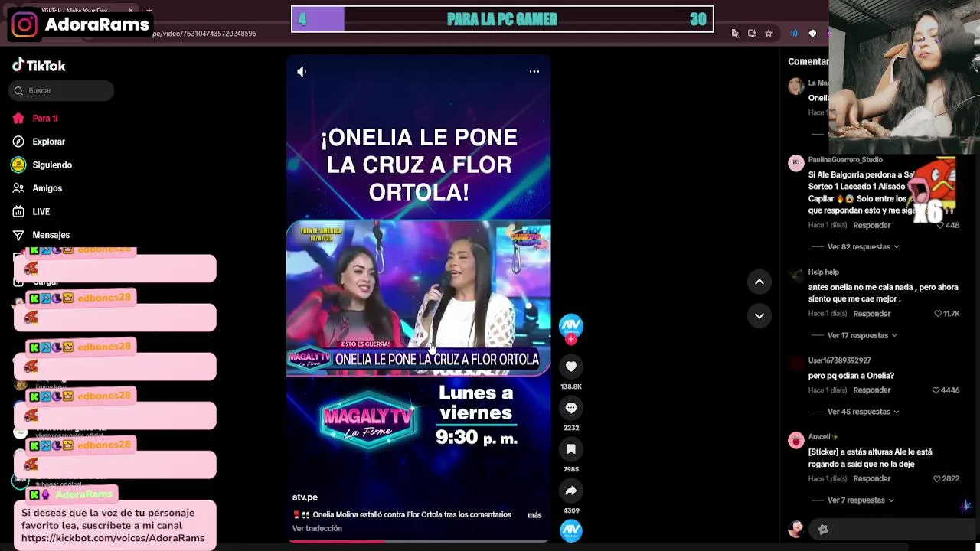Reply to Aracell comment
The width and height of the screenshot is (980, 551).
point(872,479)
